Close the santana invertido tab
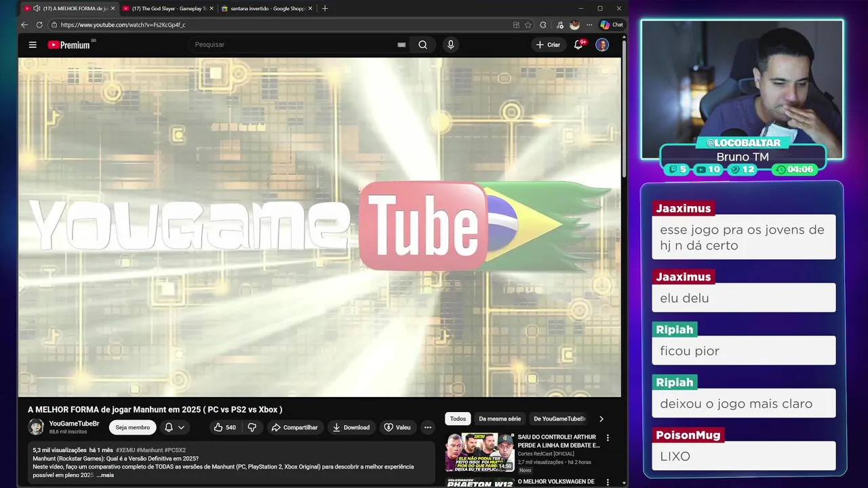This screenshot has height=488, width=868. pyautogui.click(x=311, y=9)
